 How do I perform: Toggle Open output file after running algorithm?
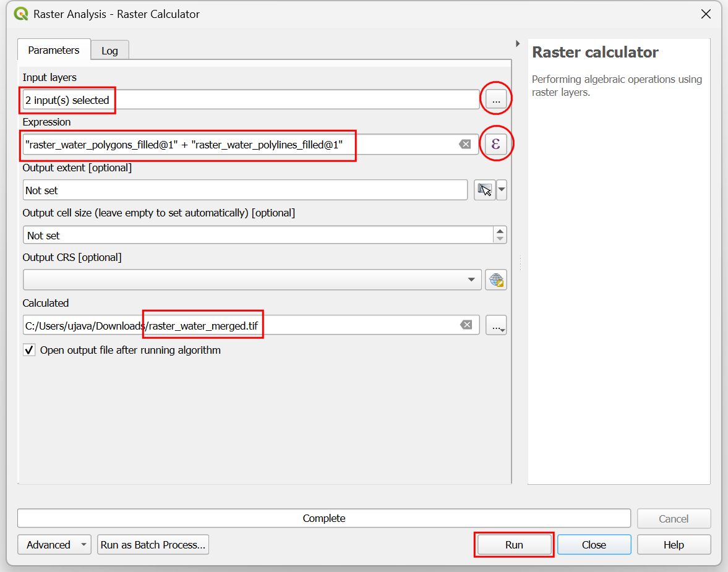[x=29, y=350]
